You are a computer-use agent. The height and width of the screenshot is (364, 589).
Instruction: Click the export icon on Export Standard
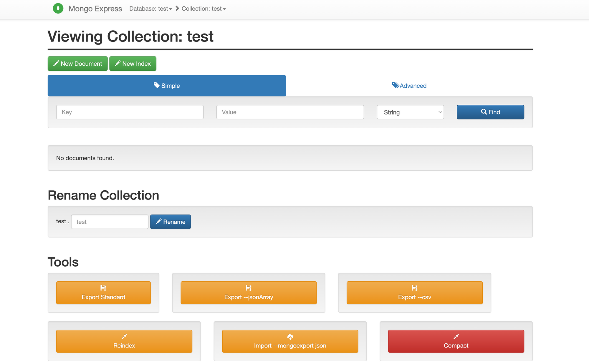click(103, 288)
